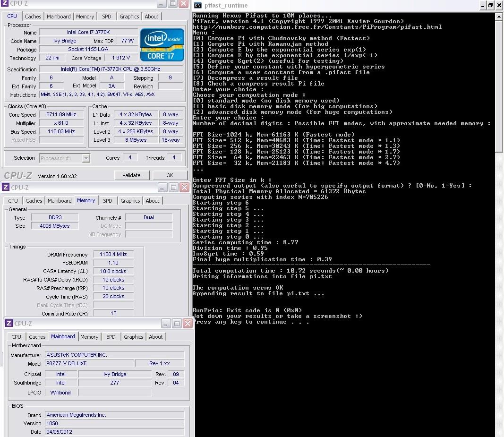The width and height of the screenshot is (504, 437).
Task: Click the pifast_runtime console window icon
Action: [197, 6]
